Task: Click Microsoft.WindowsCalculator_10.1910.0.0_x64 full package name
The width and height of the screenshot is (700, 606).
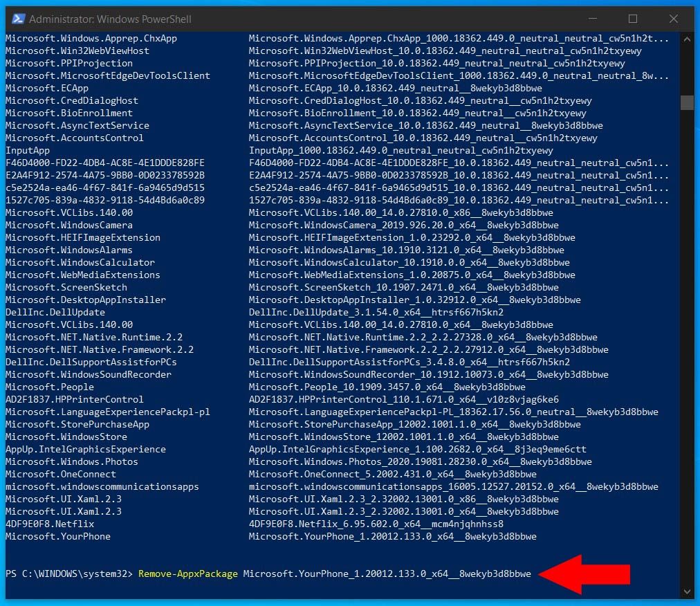Action: click(409, 262)
